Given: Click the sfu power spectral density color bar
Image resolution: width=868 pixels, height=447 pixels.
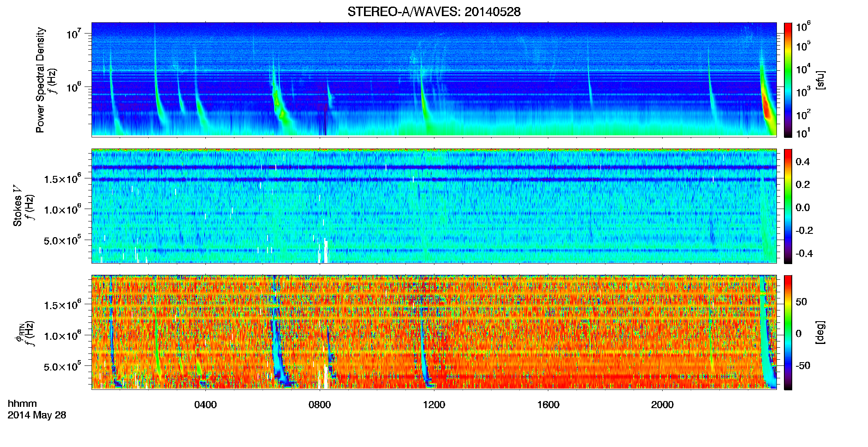Looking at the screenshot, I should tap(788, 80).
